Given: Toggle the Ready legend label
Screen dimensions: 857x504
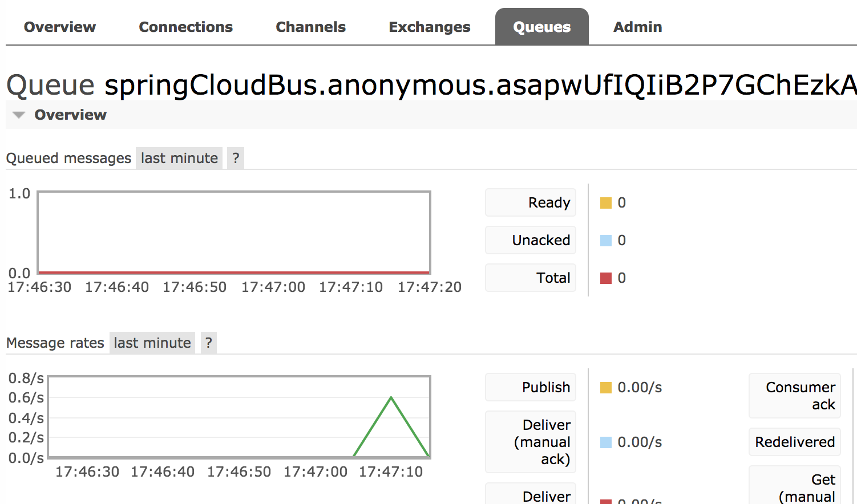Looking at the screenshot, I should pos(531,202).
